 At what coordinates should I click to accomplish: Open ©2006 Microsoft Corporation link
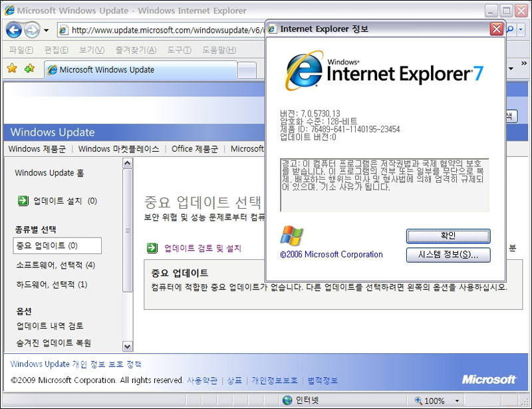tap(331, 255)
